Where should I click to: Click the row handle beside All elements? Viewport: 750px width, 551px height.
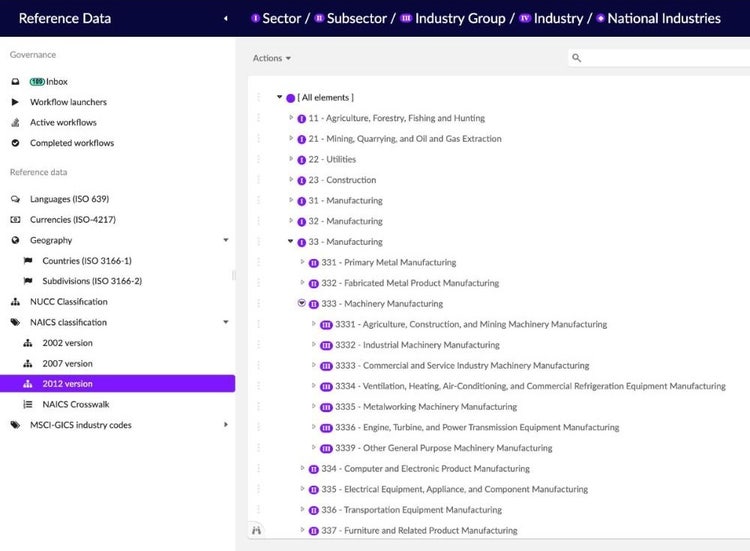pos(258,98)
